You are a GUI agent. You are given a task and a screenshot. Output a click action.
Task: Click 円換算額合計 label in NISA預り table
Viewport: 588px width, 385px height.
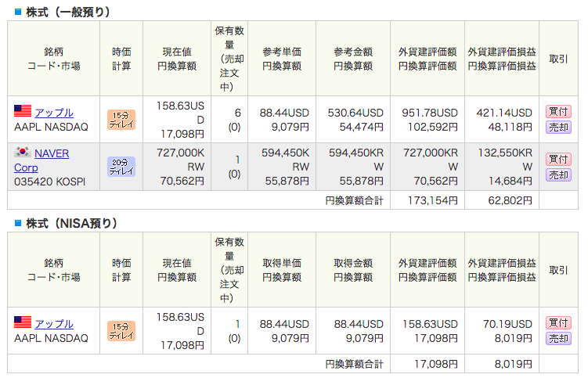(x=354, y=364)
